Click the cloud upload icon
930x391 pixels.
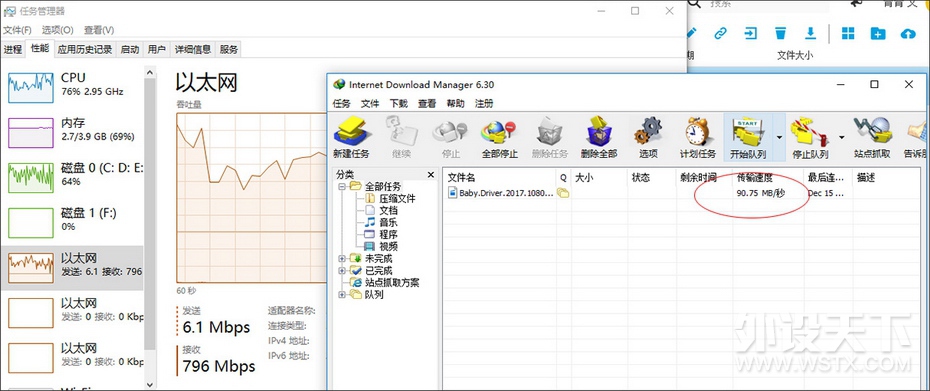tap(908, 34)
